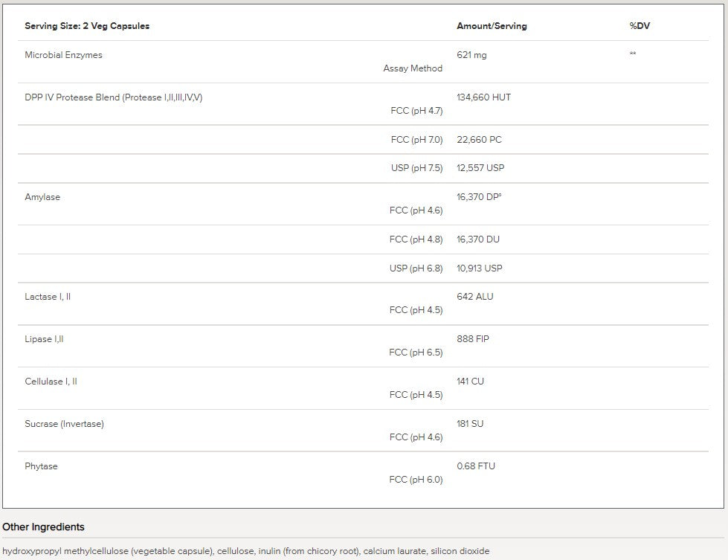Click the Assay Method label
The width and height of the screenshot is (728, 560).
click(413, 68)
